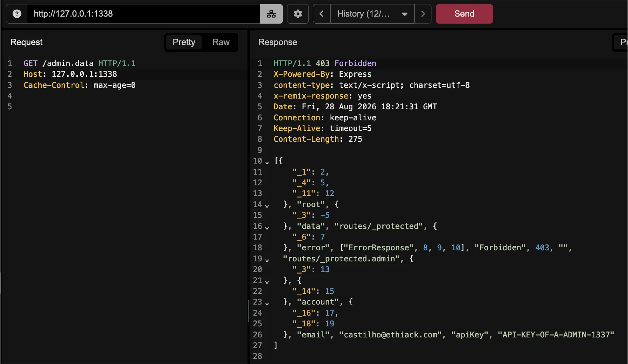Click the Host header line in request
This screenshot has width=628, height=364.
tap(70, 74)
